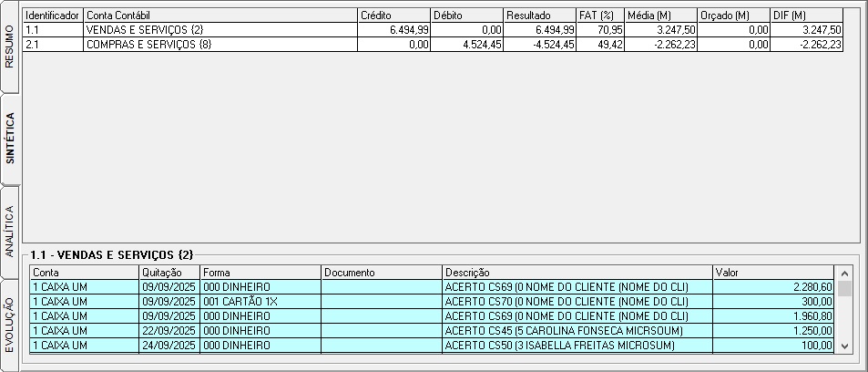
Task: Click the Orçado (M) column header
Action: 733,15
